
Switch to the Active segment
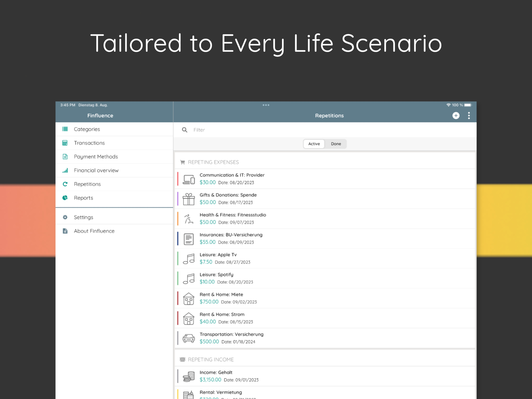(314, 144)
